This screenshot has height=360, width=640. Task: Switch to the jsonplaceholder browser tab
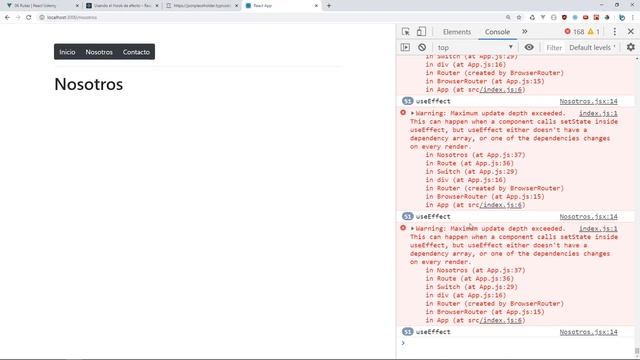[202, 6]
